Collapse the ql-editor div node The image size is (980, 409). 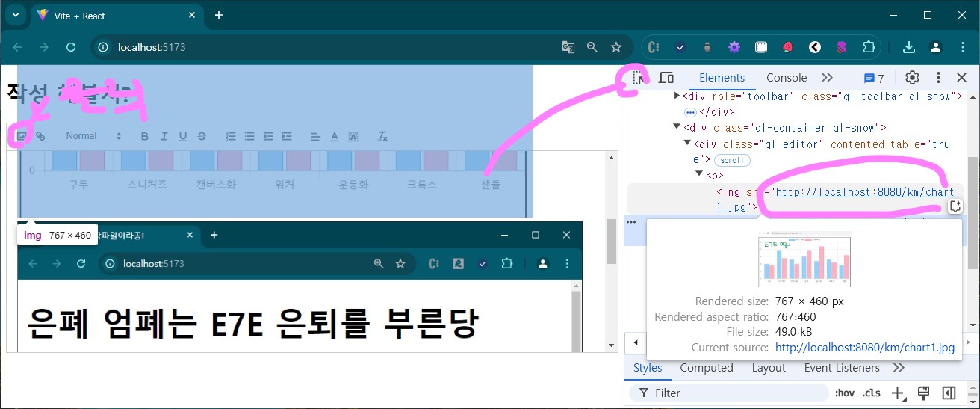[x=688, y=144]
